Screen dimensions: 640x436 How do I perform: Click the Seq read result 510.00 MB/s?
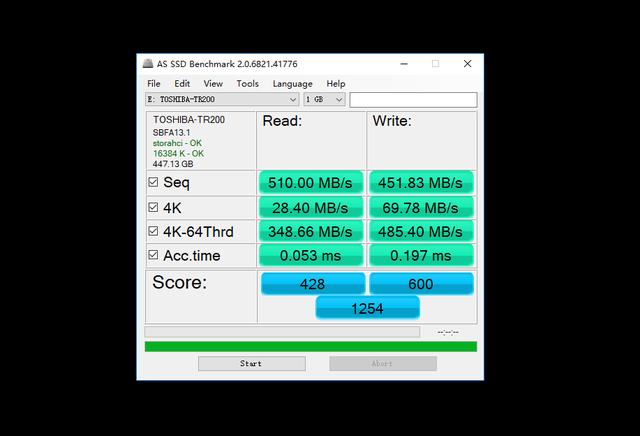click(311, 182)
